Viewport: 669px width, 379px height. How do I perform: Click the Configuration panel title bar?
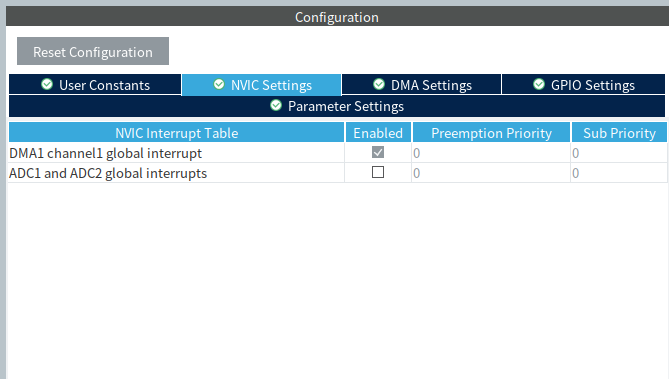coord(337,17)
